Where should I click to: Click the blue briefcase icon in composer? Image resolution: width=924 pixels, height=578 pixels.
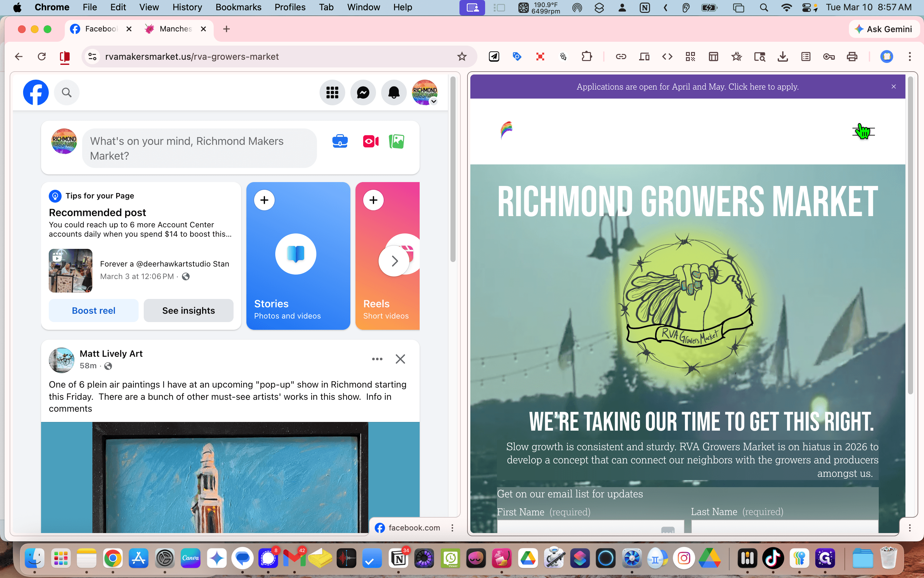340,141
